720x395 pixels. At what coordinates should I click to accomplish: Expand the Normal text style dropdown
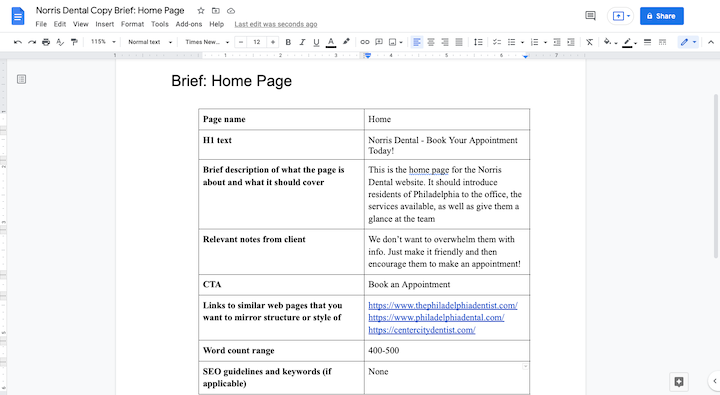click(x=150, y=42)
